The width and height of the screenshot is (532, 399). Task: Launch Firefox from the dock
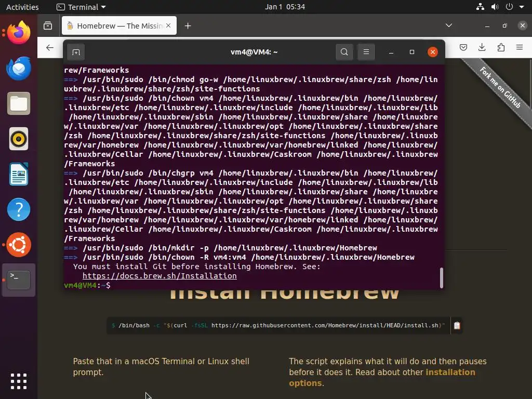coord(19,33)
